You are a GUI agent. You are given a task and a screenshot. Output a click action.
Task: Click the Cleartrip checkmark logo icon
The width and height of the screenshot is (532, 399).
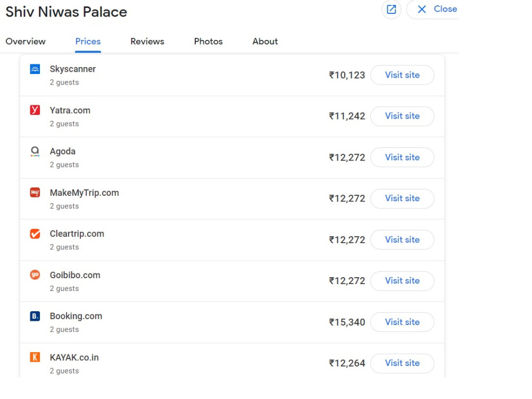coord(35,234)
